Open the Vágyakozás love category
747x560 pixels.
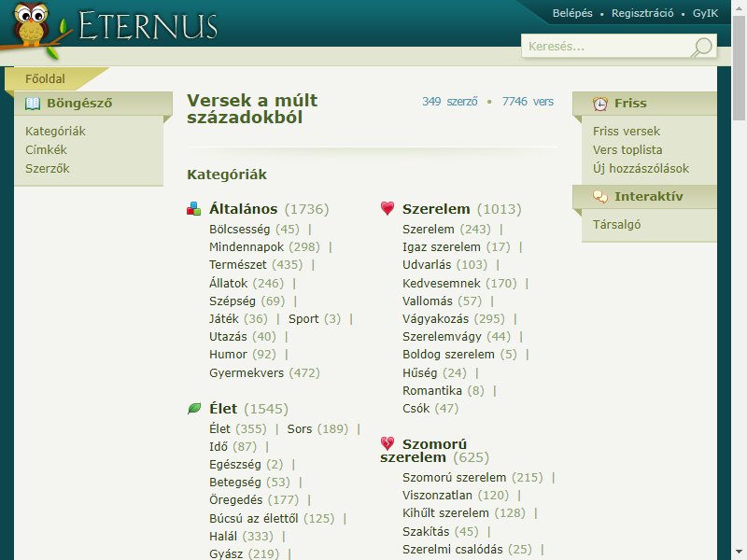tap(435, 319)
